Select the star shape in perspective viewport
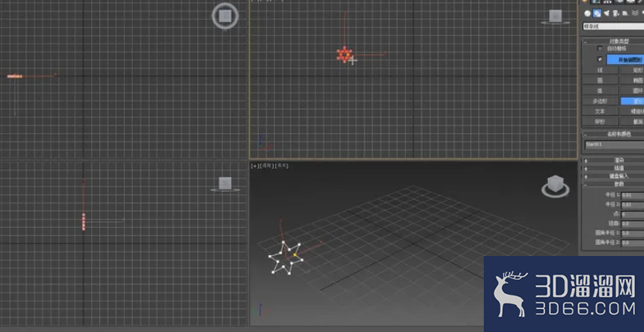This screenshot has height=332, width=644. tap(286, 258)
